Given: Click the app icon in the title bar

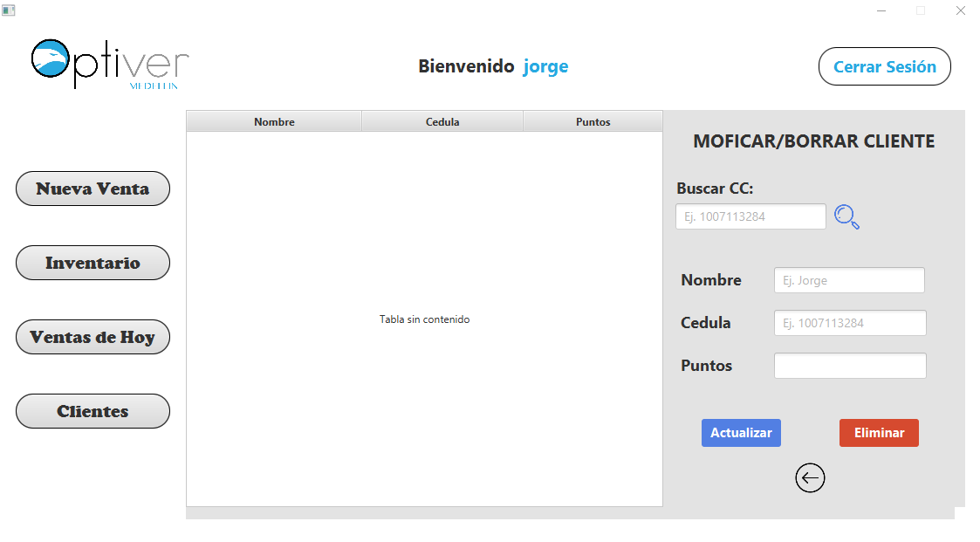Looking at the screenshot, I should coord(9,8).
